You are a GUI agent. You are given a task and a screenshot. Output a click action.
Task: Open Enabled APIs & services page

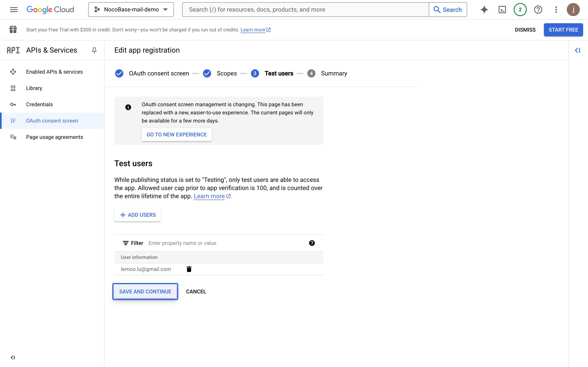(x=54, y=72)
